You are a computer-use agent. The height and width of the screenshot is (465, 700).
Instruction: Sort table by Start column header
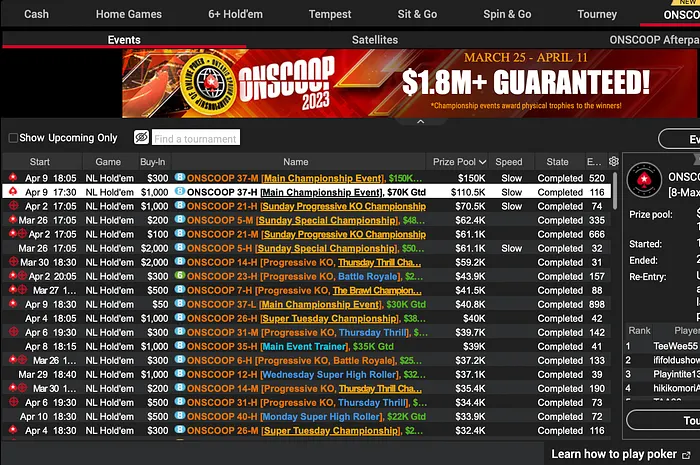[40, 162]
